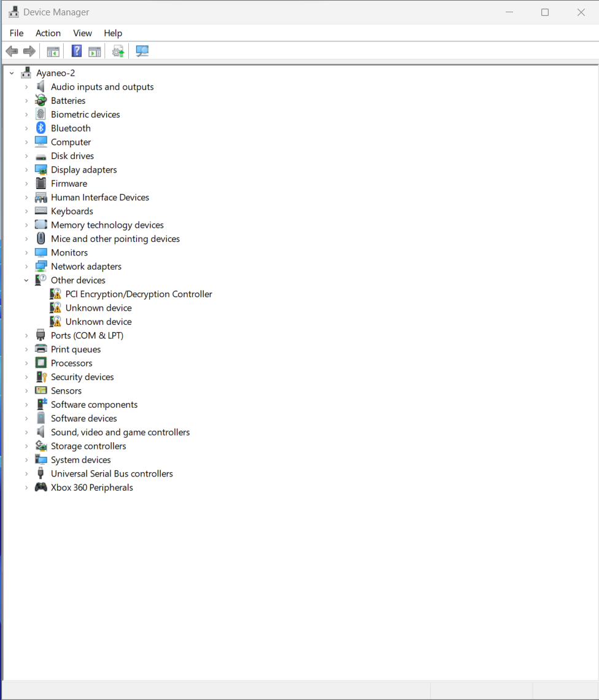599x700 pixels.
Task: Click the Firmware chip icon
Action: 41,184
